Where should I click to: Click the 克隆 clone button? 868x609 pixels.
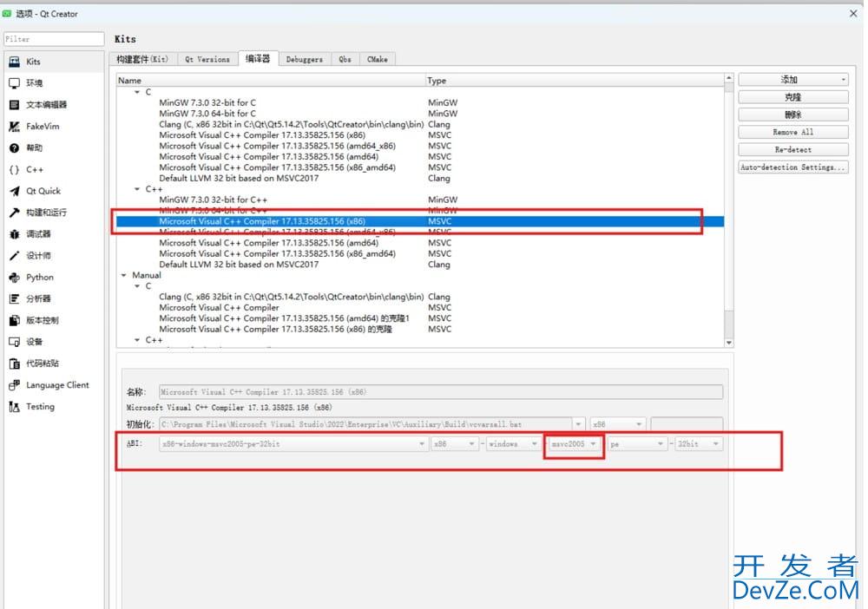click(x=792, y=97)
